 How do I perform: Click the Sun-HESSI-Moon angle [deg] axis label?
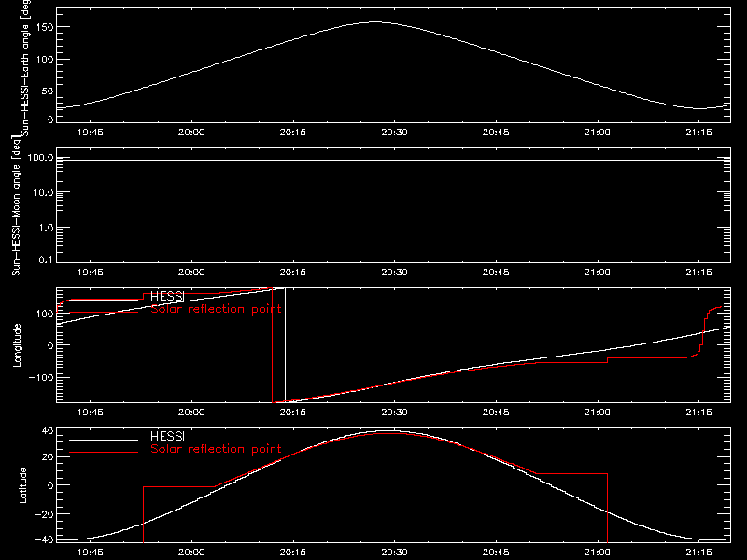(x=16, y=206)
